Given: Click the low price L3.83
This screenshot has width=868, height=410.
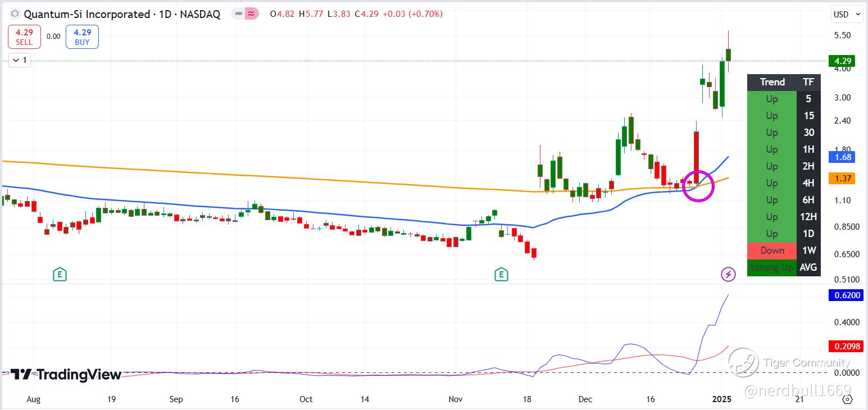Looking at the screenshot, I should [339, 14].
